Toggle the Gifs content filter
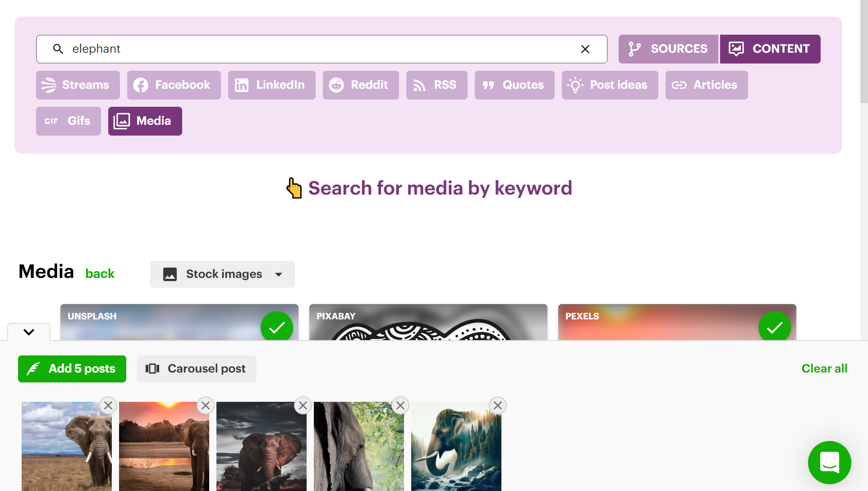The width and height of the screenshot is (868, 491). [x=69, y=121]
